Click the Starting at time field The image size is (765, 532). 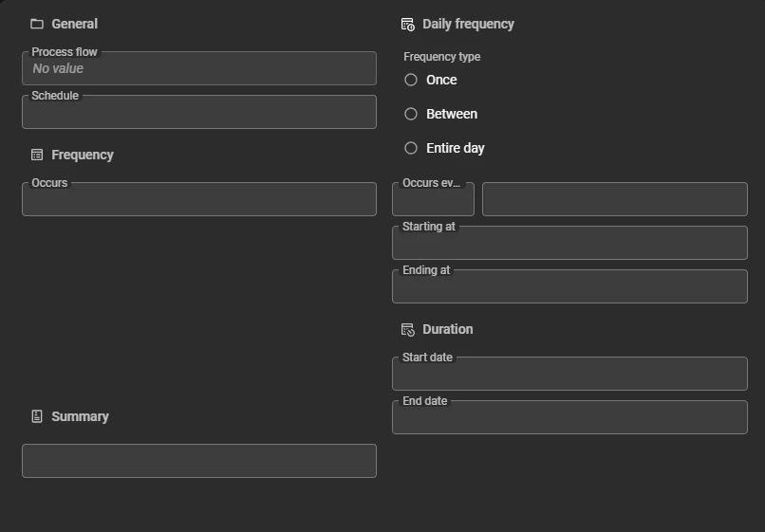pos(569,244)
